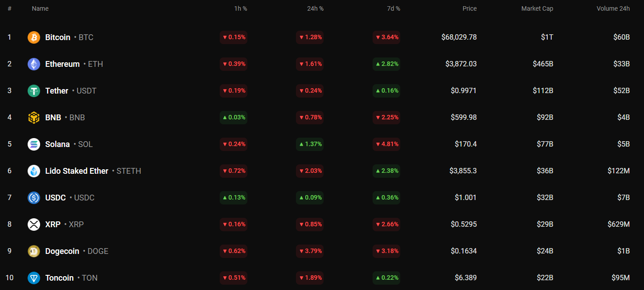Viewport: 644px width, 290px height.
Task: Click the Tether logo icon
Action: point(34,91)
